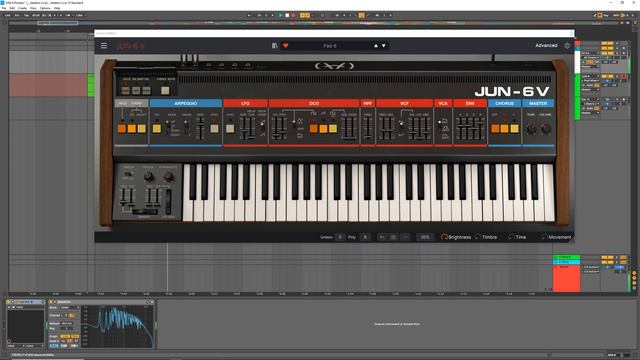The width and height of the screenshot is (640, 360).
Task: Toggle the LFO sync button
Action: 230,129
